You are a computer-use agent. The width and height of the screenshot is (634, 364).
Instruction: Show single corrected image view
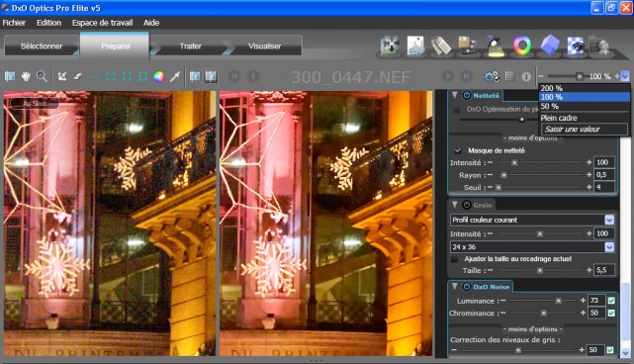[x=195, y=76]
